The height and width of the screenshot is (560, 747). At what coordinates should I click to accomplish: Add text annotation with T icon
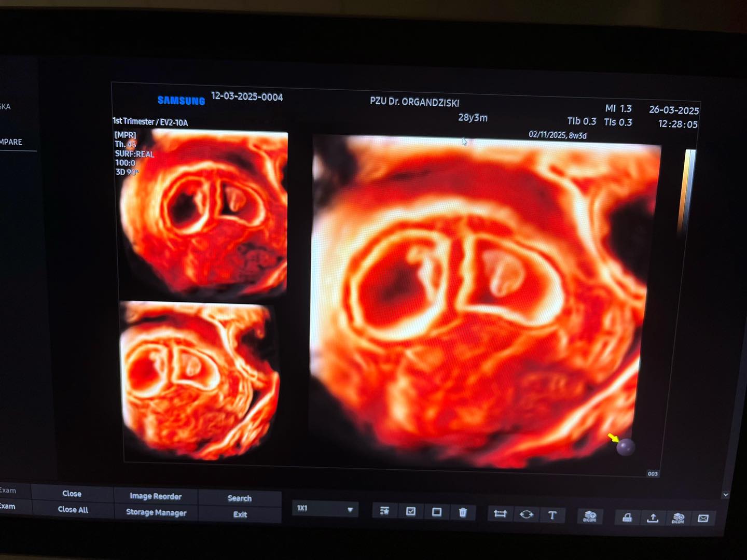[552, 515]
